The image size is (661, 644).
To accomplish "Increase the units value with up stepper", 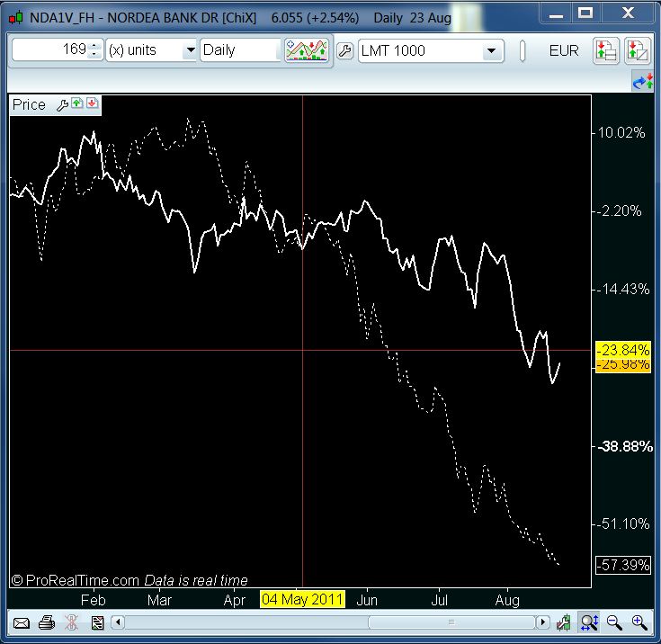I will pyautogui.click(x=94, y=45).
